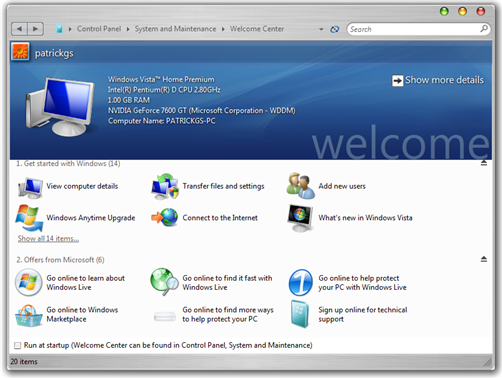Click 'Windows Vista Home Premium' text

[161, 79]
